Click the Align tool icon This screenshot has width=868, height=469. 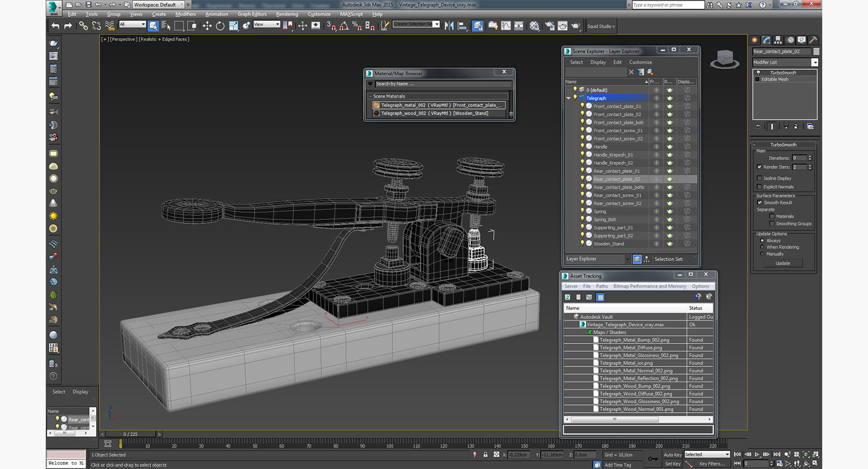pyautogui.click(x=462, y=25)
